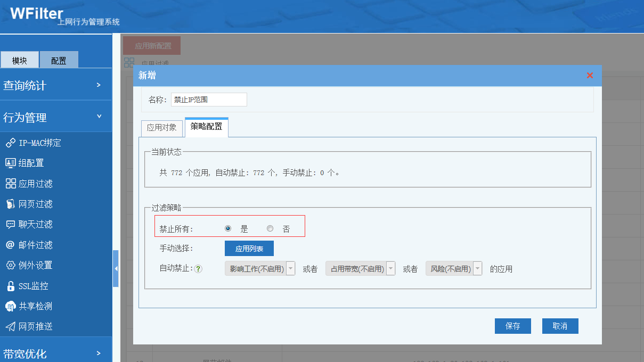This screenshot has width=644, height=362.
Task: Open 例外设置 gear icon
Action: tap(10, 265)
